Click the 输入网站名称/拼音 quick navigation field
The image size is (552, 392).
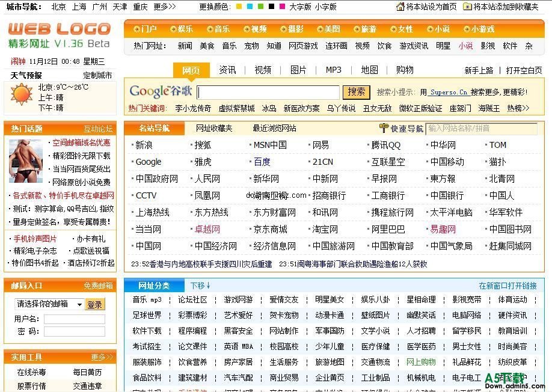click(x=481, y=129)
